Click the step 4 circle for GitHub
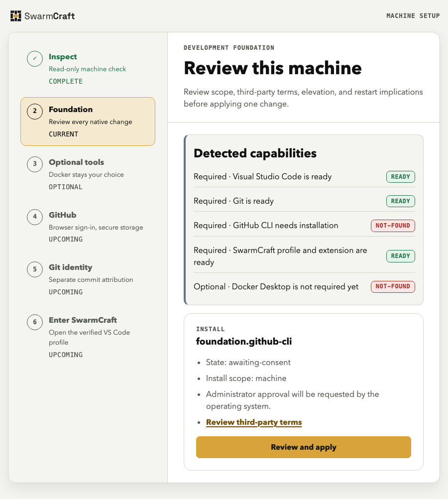The image size is (448, 499). tap(35, 217)
